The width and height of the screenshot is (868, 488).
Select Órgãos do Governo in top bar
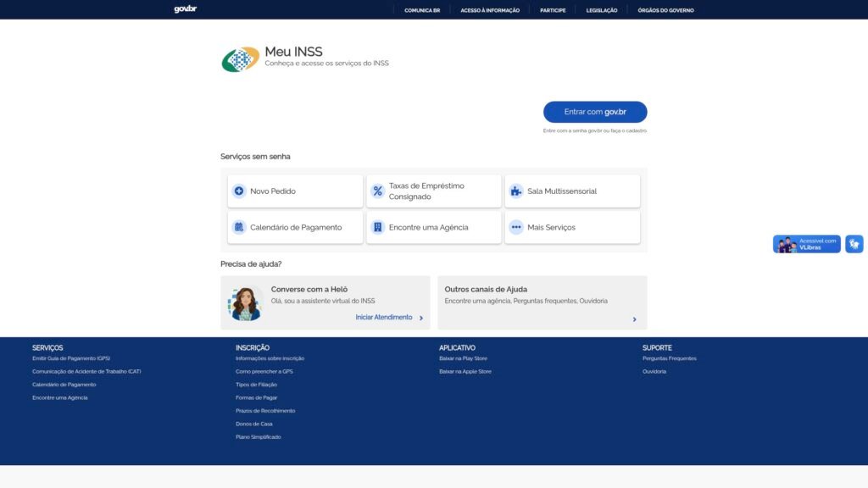point(665,10)
